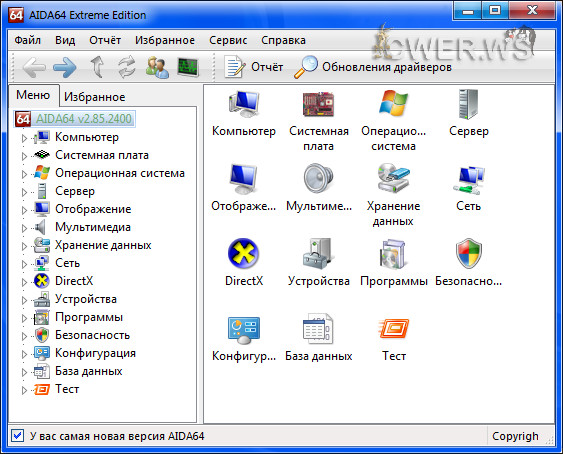Open the Безопасность shield icon in right pane
This screenshot has width=563, height=454.
pyautogui.click(x=469, y=253)
